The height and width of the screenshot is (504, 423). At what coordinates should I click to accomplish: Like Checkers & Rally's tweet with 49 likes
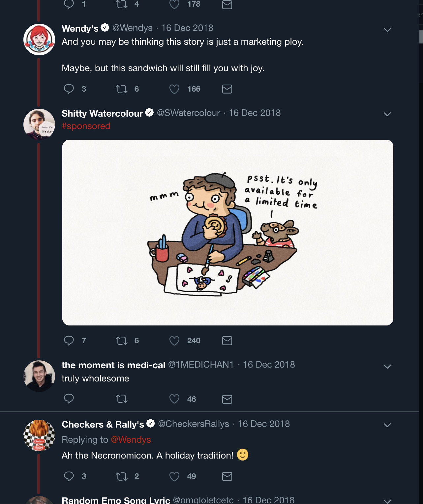click(x=174, y=476)
